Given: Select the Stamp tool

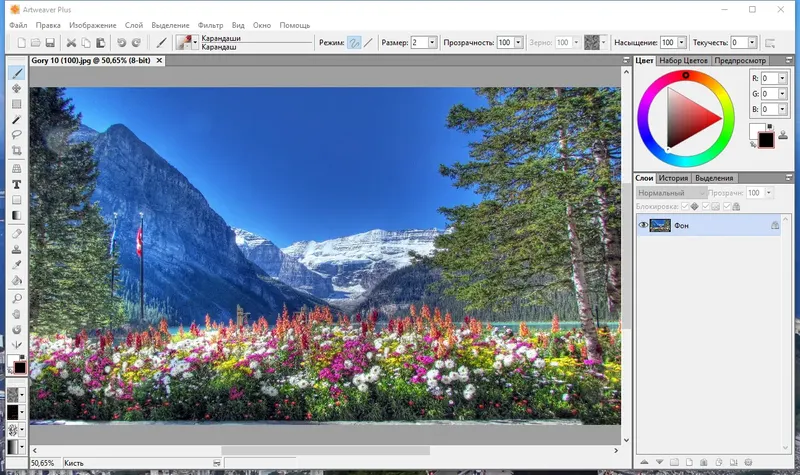Looking at the screenshot, I should pos(17,249).
